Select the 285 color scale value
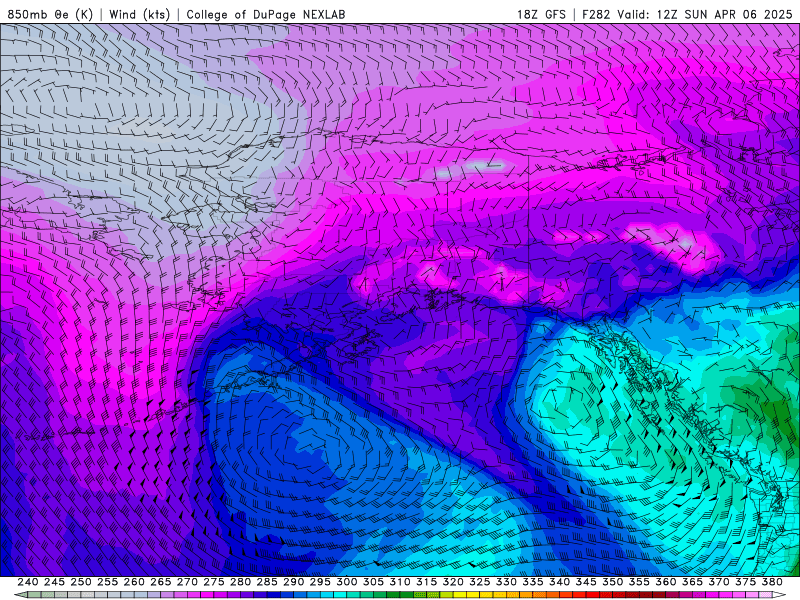Image resolution: width=800 pixels, height=600 pixels. pyautogui.click(x=267, y=582)
